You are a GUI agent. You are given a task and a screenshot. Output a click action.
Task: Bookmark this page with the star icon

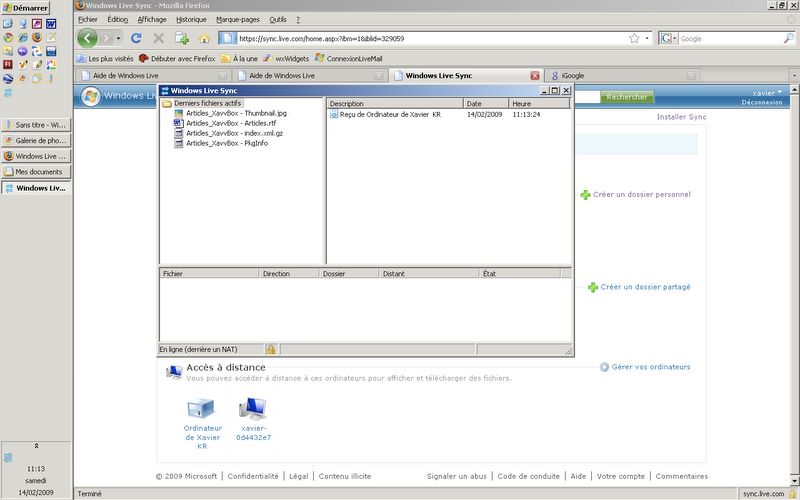(x=634, y=38)
